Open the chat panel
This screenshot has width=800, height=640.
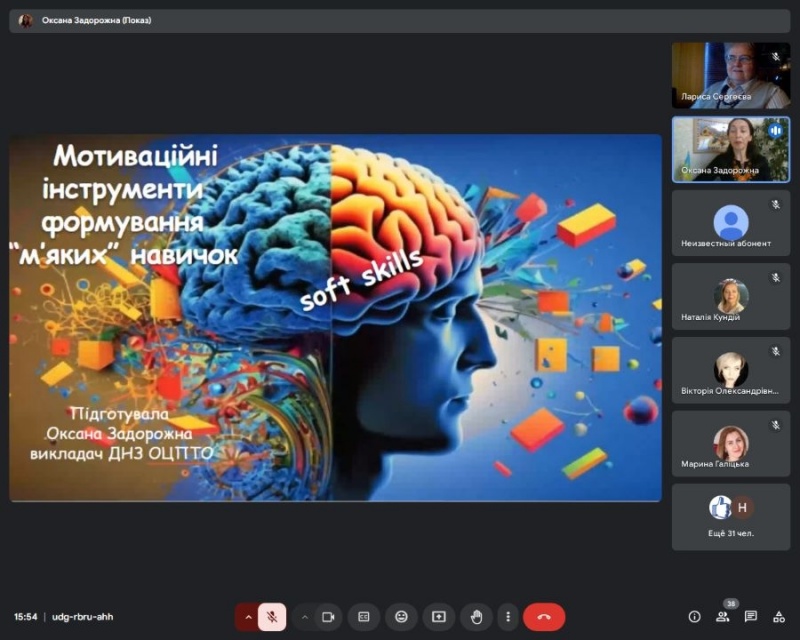(751, 617)
